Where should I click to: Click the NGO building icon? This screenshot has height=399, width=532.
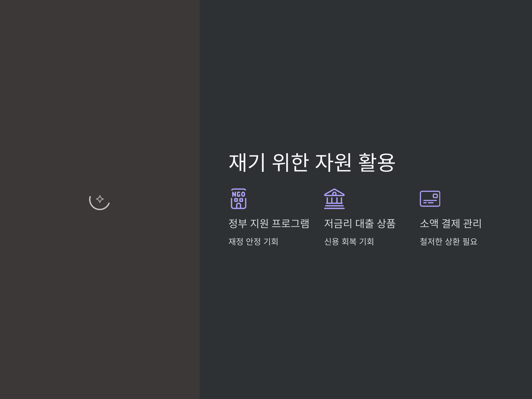click(238, 199)
